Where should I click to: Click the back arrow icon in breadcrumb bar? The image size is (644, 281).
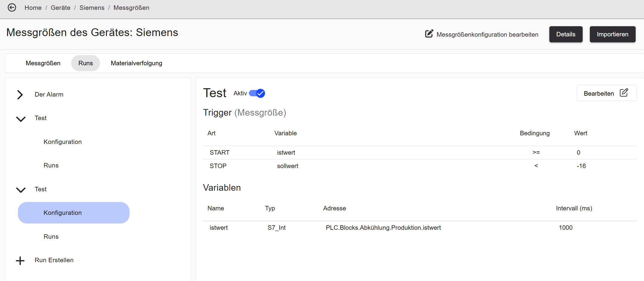[12, 7]
